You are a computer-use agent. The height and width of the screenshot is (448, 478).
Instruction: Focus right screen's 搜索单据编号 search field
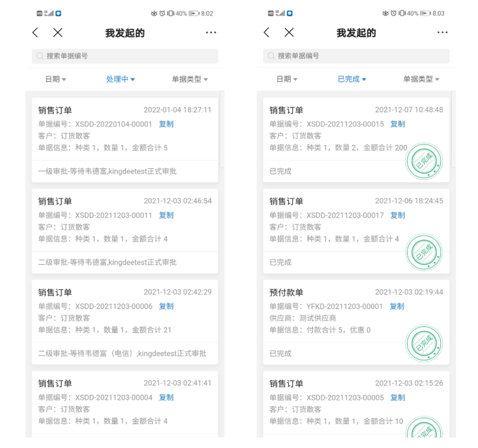pyautogui.click(x=356, y=56)
